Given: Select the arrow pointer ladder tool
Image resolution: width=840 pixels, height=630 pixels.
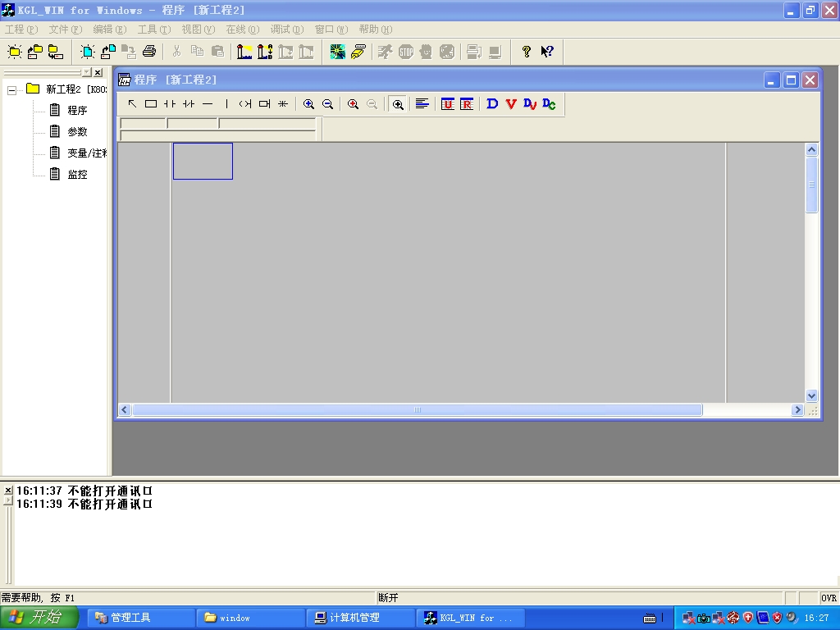Looking at the screenshot, I should coord(132,104).
